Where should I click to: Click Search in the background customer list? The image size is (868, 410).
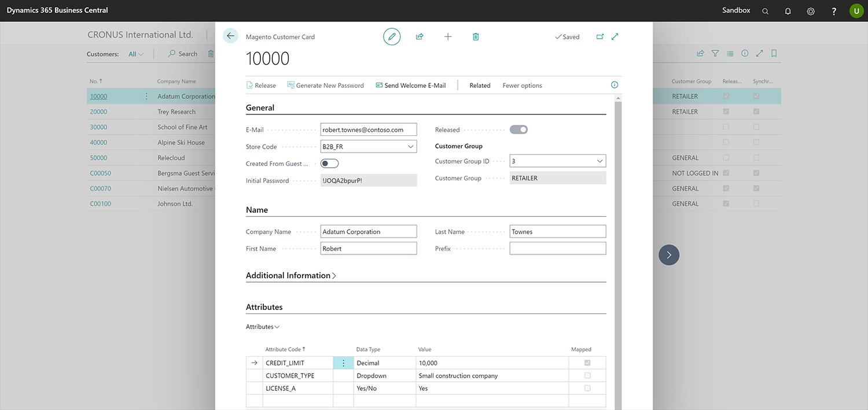[x=182, y=54]
